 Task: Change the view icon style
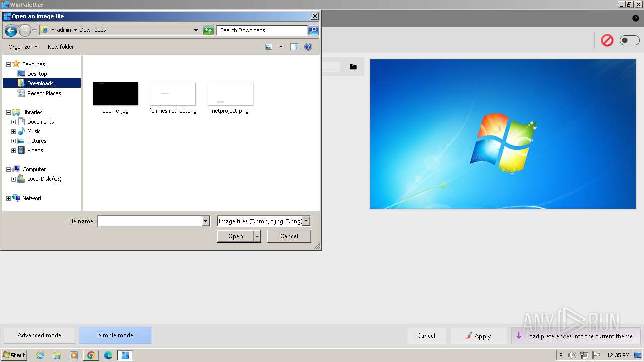tap(269, 47)
